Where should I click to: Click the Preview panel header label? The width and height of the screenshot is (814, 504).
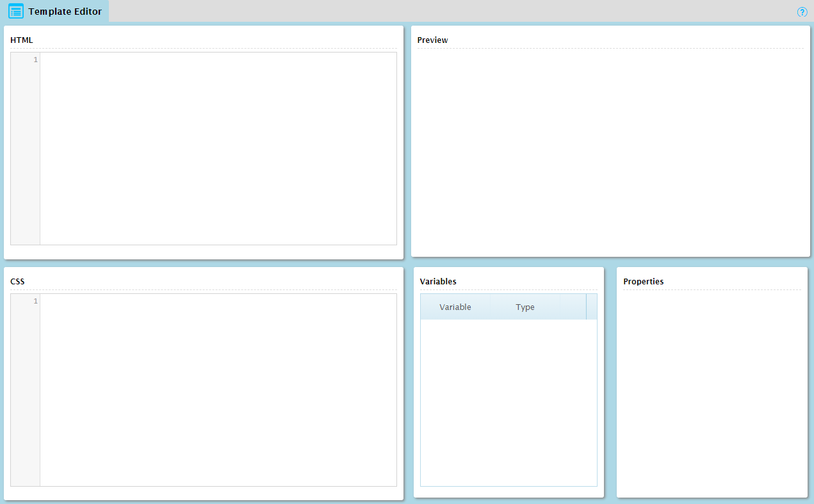432,40
